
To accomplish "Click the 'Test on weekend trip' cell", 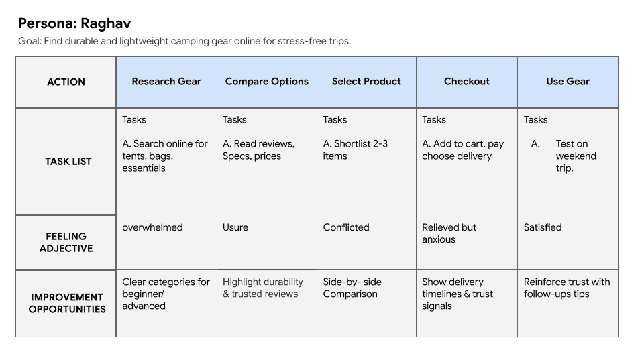I will click(576, 156).
